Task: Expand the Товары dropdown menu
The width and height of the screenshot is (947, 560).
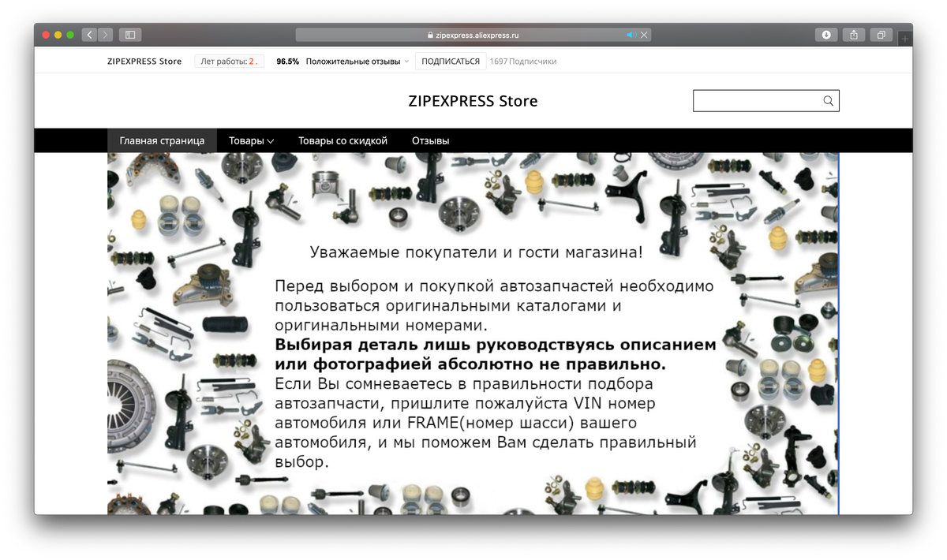Action: click(x=249, y=140)
